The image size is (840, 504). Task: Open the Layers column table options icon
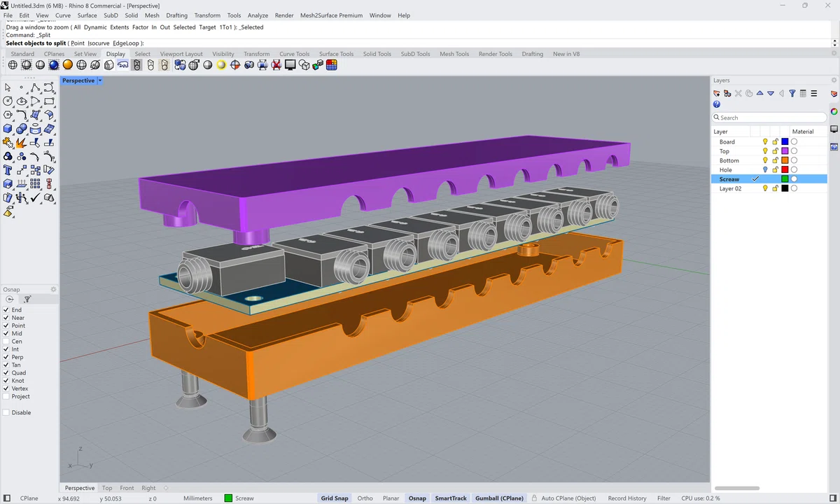pos(803,93)
